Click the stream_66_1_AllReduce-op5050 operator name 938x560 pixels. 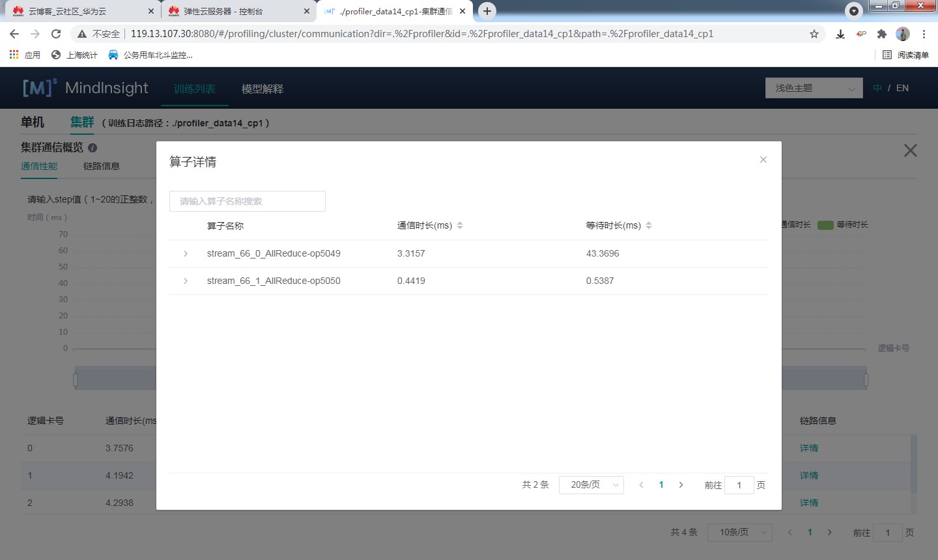(x=274, y=281)
